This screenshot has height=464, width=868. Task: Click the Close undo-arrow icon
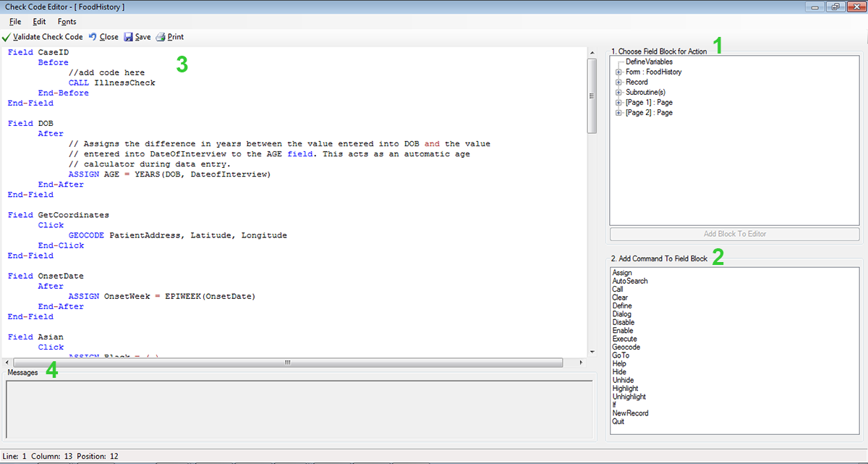pyautogui.click(x=93, y=37)
